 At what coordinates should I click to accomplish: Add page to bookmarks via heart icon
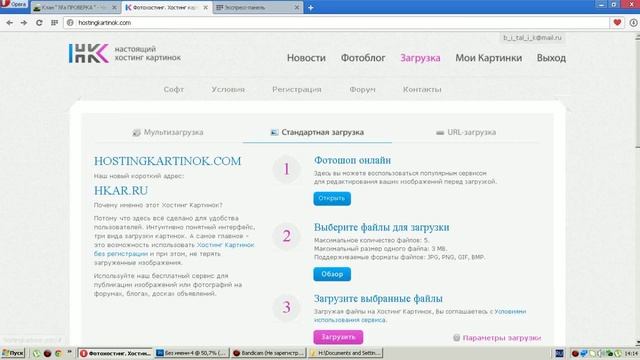617,23
